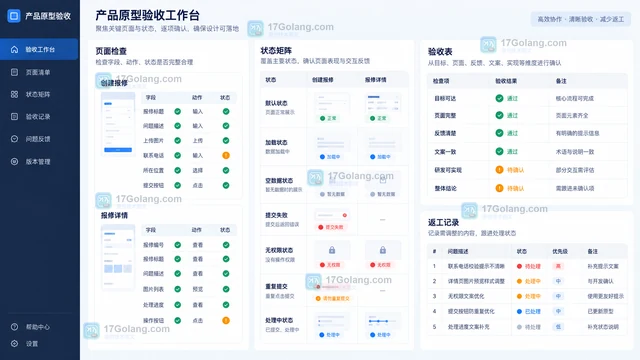Open the 页面清单 menu item

[39, 72]
